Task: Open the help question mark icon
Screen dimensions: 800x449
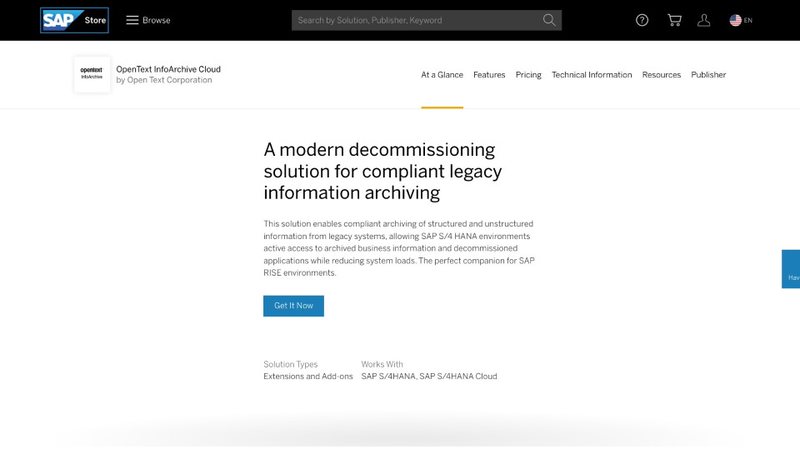Action: click(x=642, y=20)
